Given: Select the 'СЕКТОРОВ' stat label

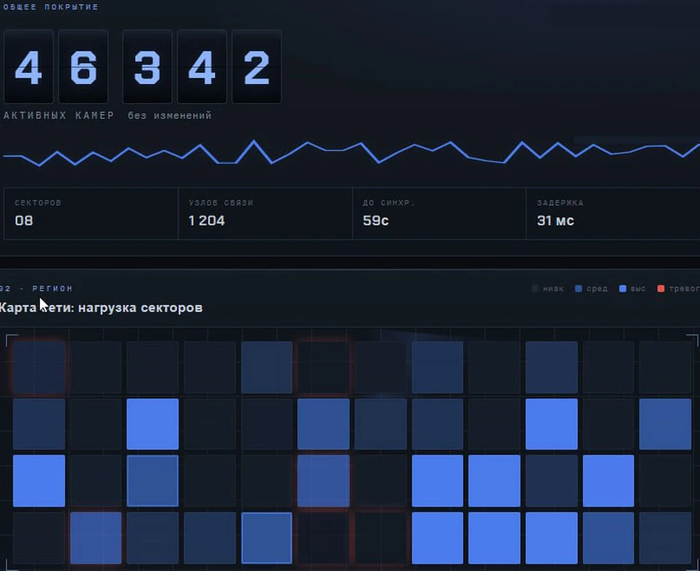Looking at the screenshot, I should coord(38,203).
